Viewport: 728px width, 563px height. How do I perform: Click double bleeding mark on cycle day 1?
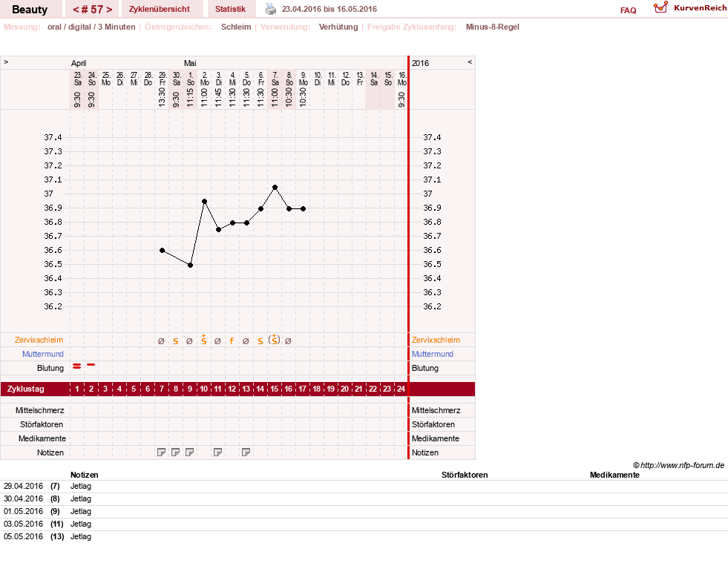77,366
